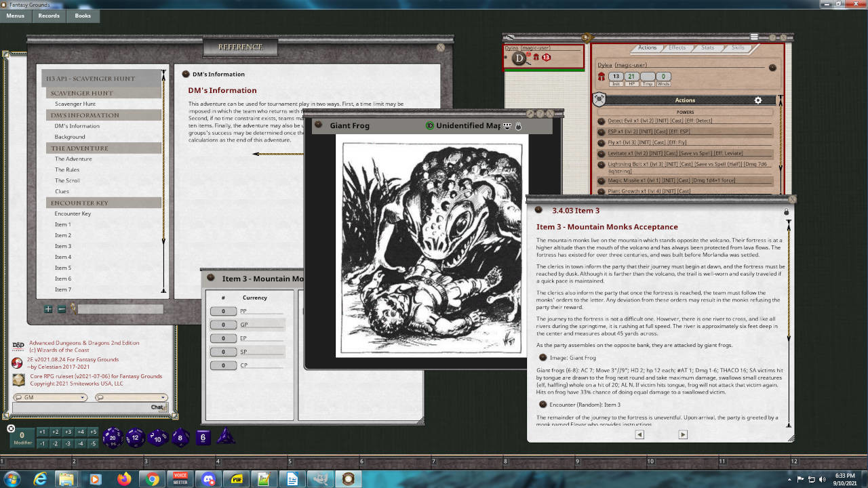868x488 pixels.
Task: Open the Giant Frog image toolbar dropdown
Action: tap(507, 126)
